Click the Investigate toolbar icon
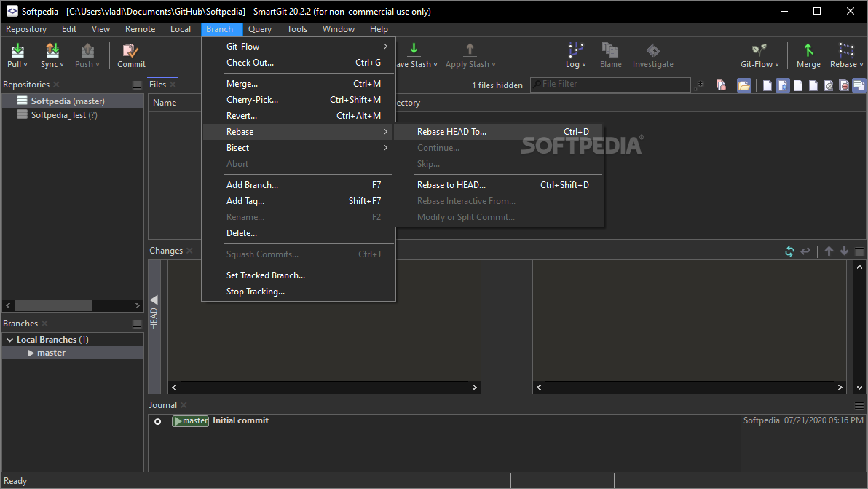Image resolution: width=868 pixels, height=489 pixels. click(x=653, y=50)
